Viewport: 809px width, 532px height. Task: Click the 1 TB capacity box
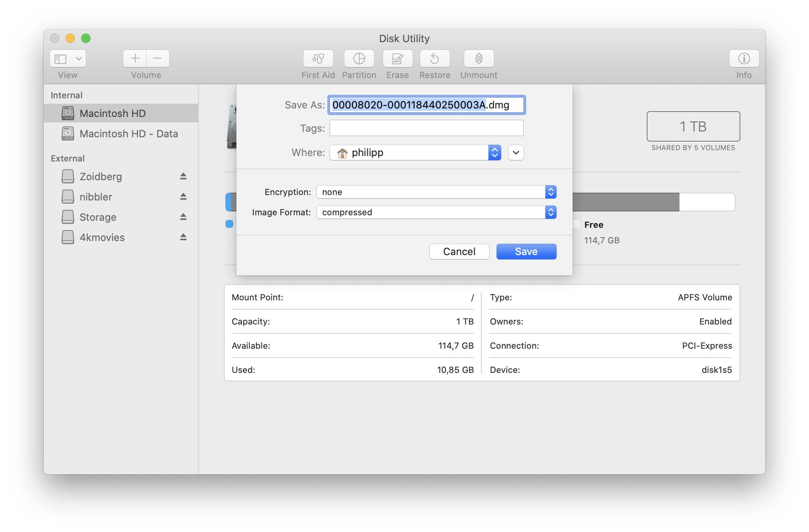click(x=693, y=126)
